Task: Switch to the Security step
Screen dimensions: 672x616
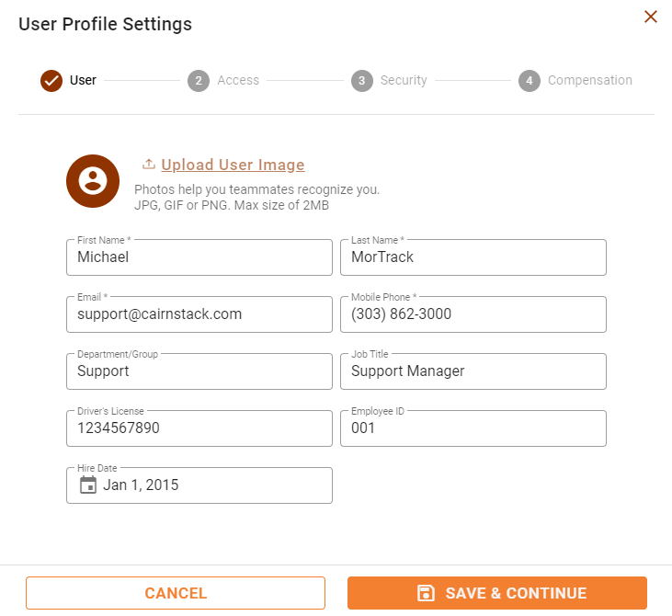Action: point(404,81)
